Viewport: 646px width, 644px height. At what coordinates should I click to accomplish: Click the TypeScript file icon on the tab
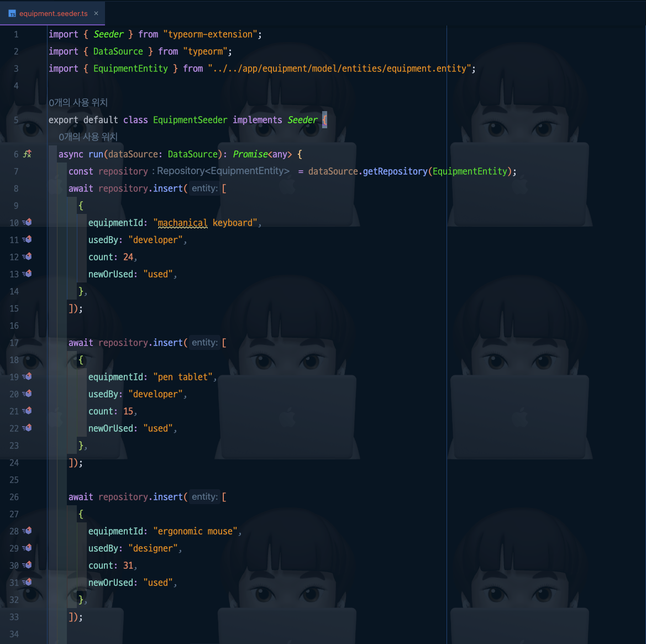click(12, 14)
